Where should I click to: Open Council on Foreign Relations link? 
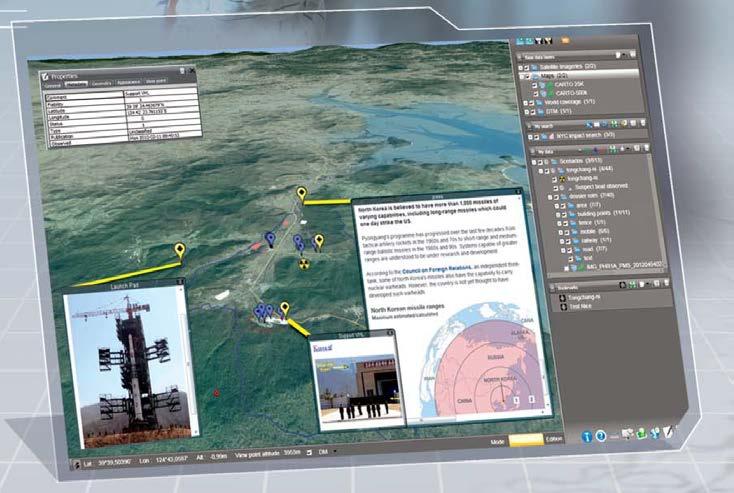[437, 269]
